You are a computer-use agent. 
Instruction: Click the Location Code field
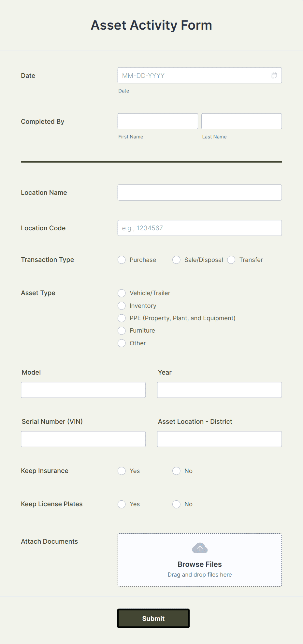click(x=200, y=228)
